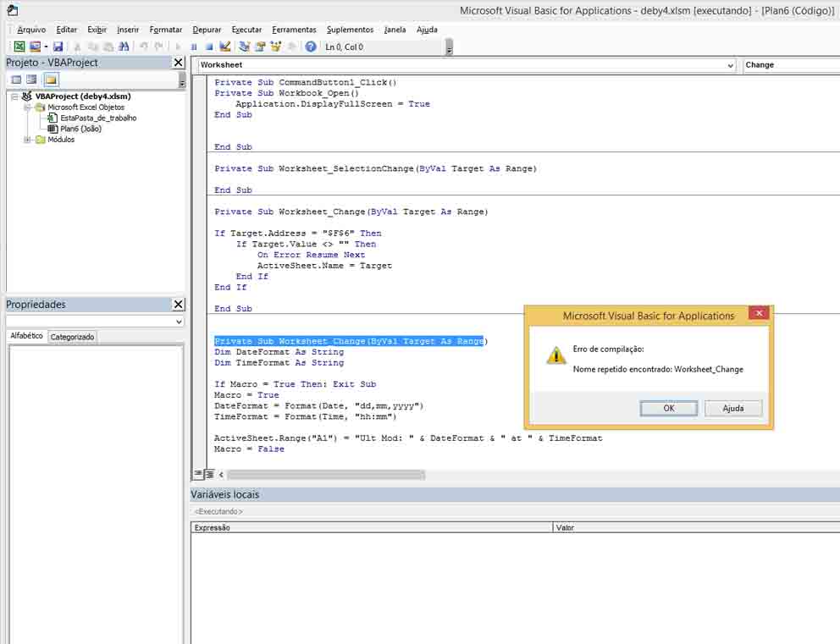Select VBAProject (deby4.xlsm) in tree
Viewport: 840px width, 644px height.
pos(83,96)
